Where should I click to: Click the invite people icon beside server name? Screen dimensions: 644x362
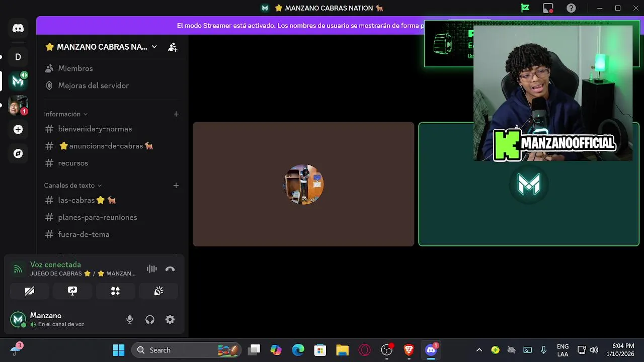click(173, 47)
